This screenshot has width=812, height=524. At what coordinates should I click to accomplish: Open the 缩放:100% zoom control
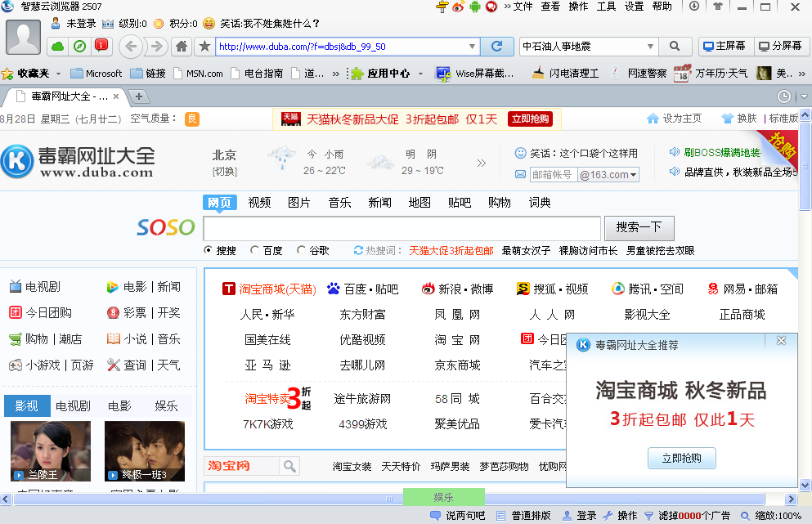[771, 516]
